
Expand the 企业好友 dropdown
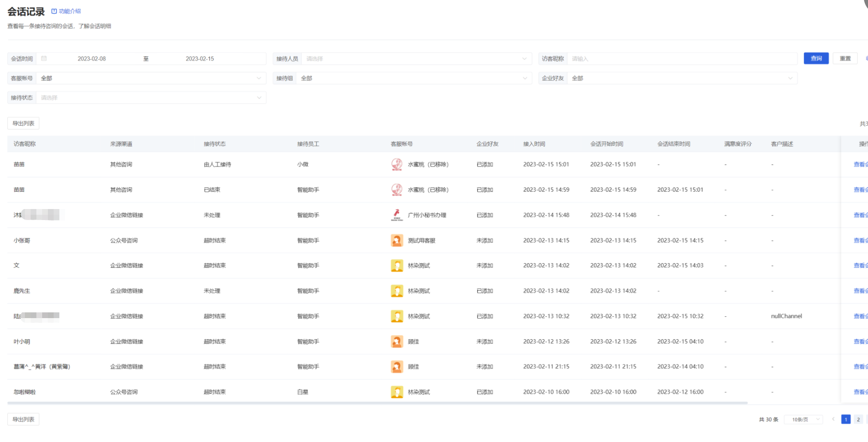[682, 78]
